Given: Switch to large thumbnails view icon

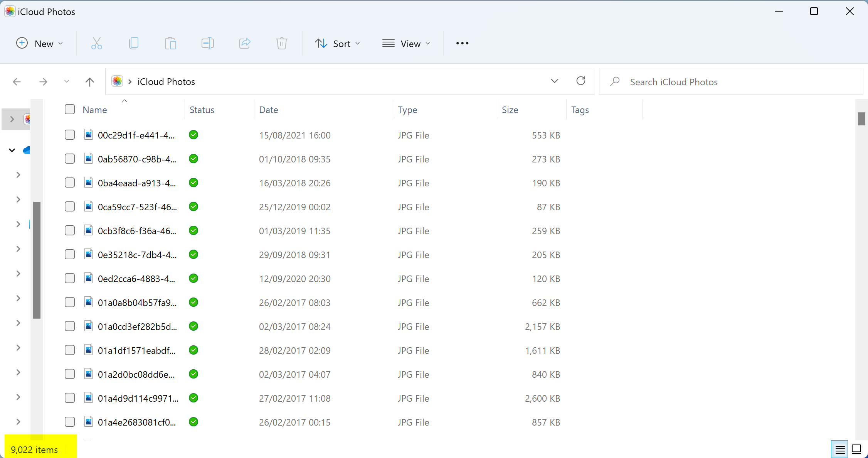Looking at the screenshot, I should (857, 449).
